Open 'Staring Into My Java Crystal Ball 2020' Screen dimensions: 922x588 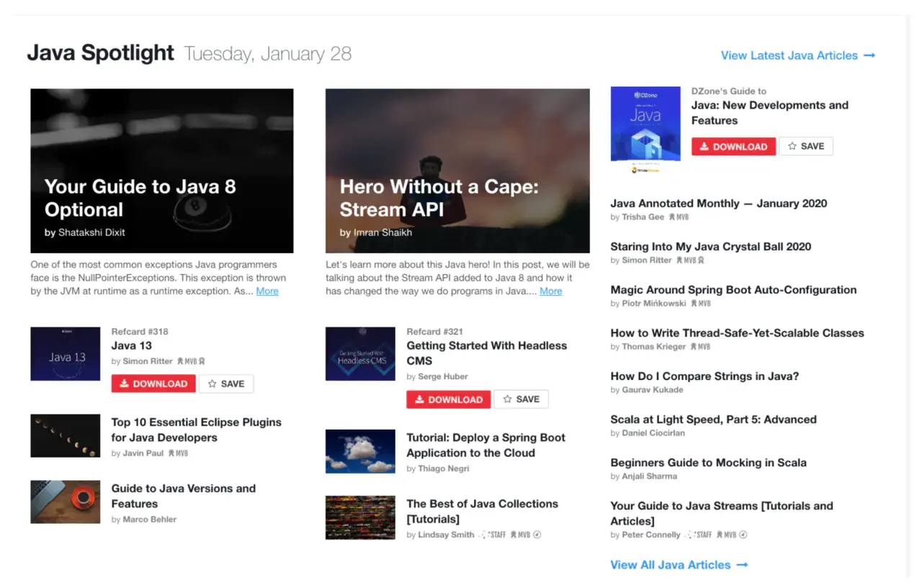click(x=711, y=247)
